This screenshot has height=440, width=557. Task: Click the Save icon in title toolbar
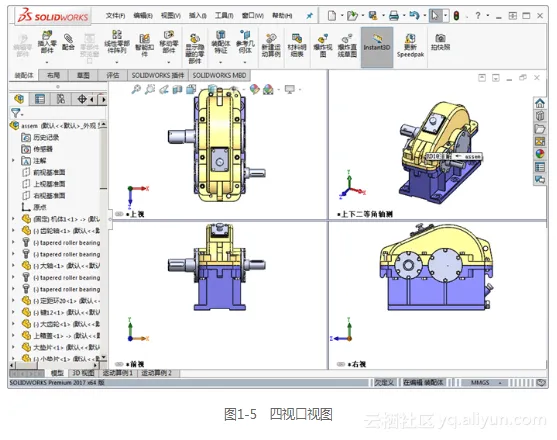point(373,16)
